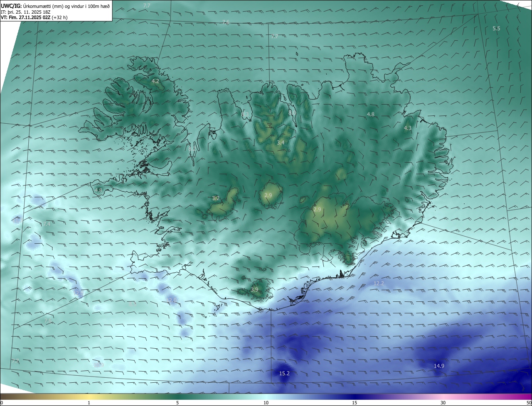Image resolution: width=532 pixels, height=406 pixels.
Task: Click the 10.9 value label on the map
Action: coord(99,365)
